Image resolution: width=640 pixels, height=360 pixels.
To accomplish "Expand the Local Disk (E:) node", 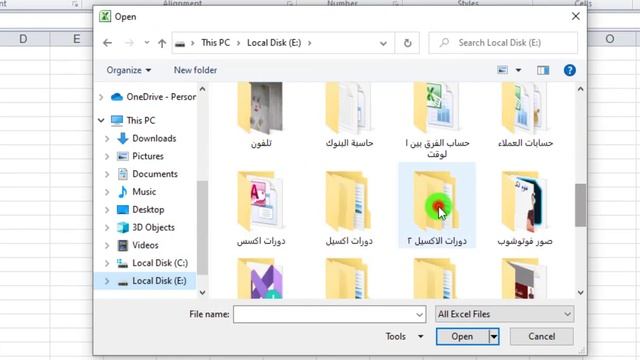I will 107,281.
